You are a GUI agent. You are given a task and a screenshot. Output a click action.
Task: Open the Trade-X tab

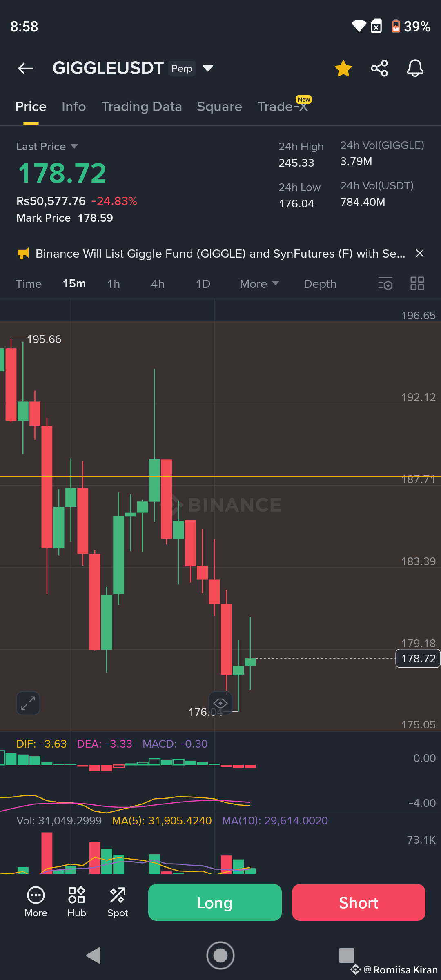point(283,107)
